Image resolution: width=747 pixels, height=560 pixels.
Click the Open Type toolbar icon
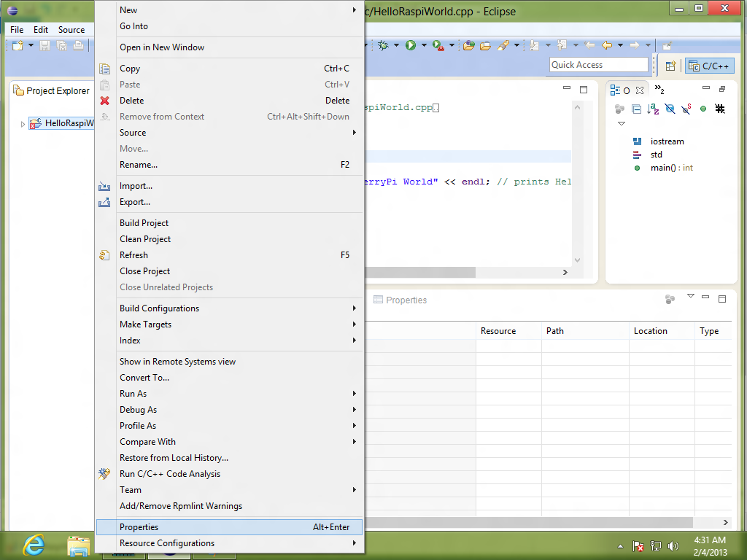click(x=469, y=45)
